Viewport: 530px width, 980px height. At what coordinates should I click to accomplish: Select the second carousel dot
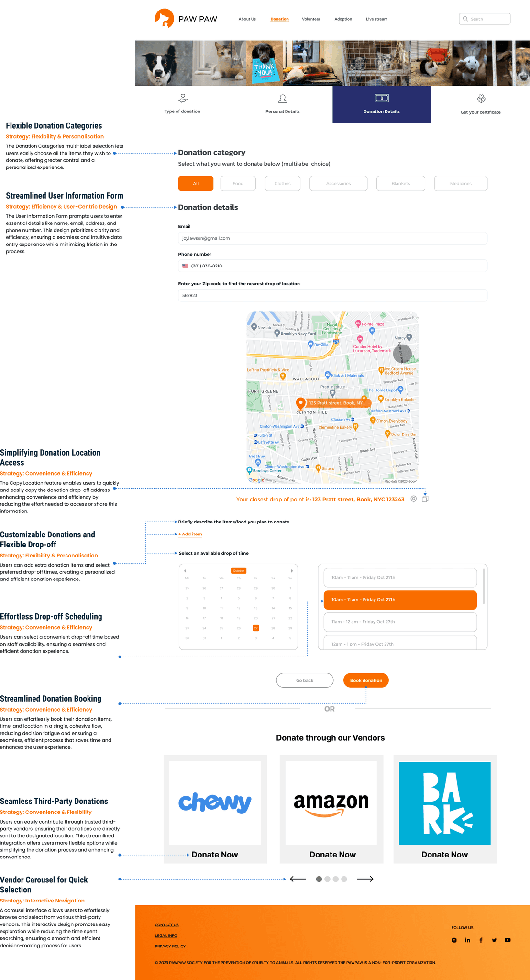[x=327, y=879]
